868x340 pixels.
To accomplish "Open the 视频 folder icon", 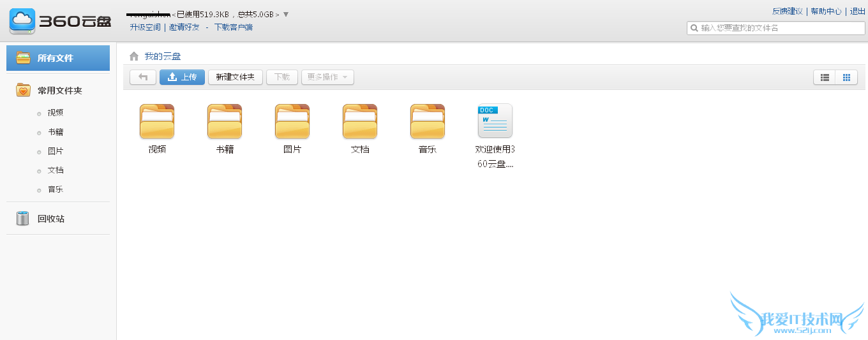I will click(157, 121).
